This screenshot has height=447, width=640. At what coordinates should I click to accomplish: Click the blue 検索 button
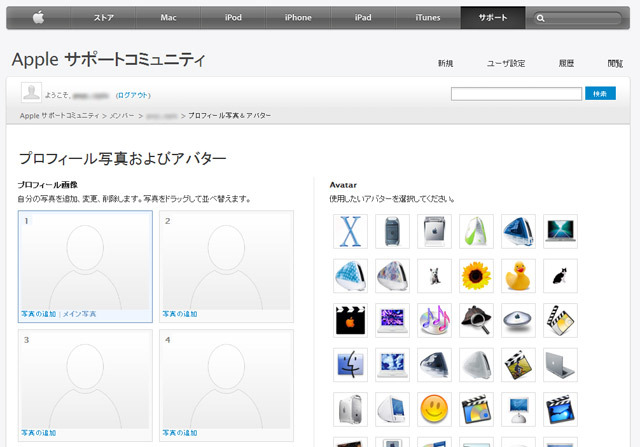[600, 93]
